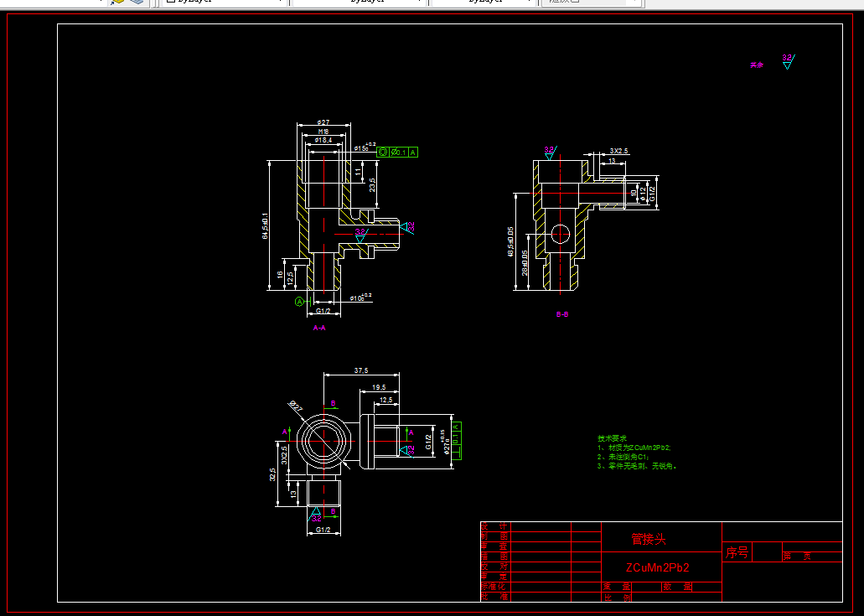Select the 制图 row label in title block
This screenshot has width=864, height=616.
point(494,536)
